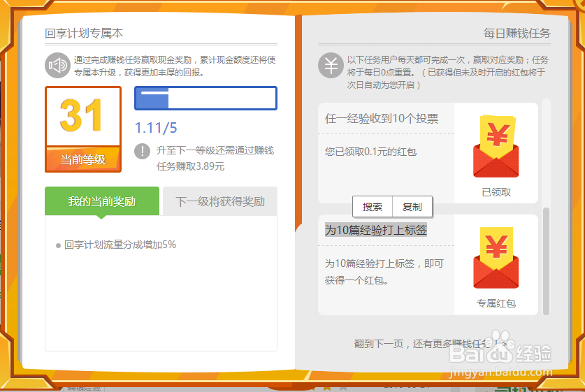Click the 升至下一等级还需通过赚钱 notice text
The image size is (585, 392).
coord(215,158)
